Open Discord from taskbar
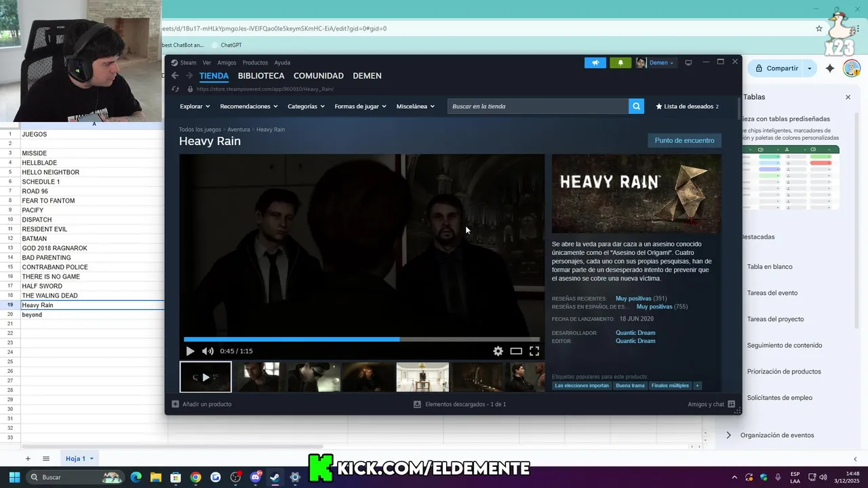Screen dimensions: 868x488 256,477
